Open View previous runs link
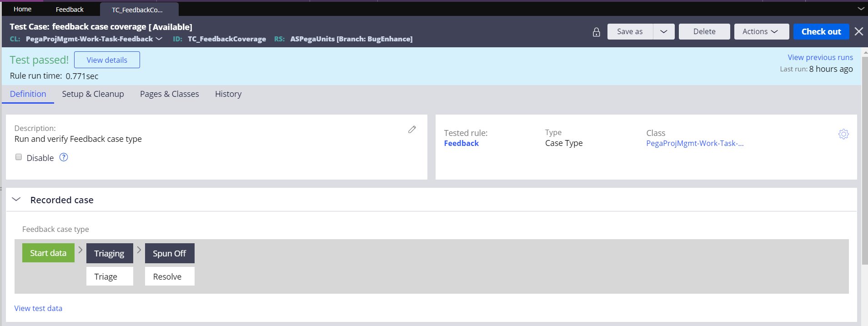 820,57
